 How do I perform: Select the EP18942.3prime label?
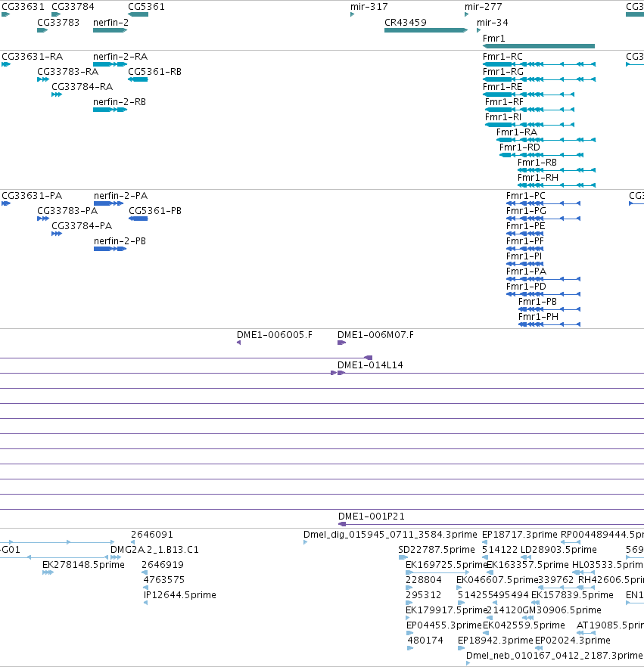496,641
